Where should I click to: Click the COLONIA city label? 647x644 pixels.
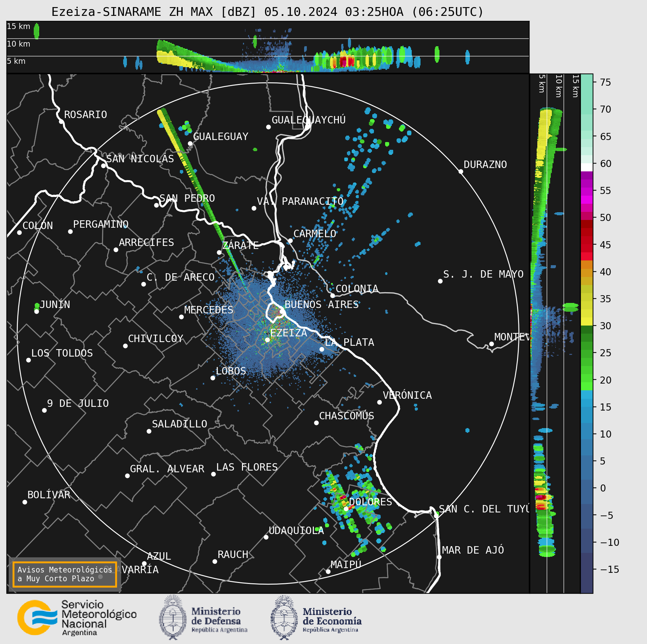tap(357, 289)
